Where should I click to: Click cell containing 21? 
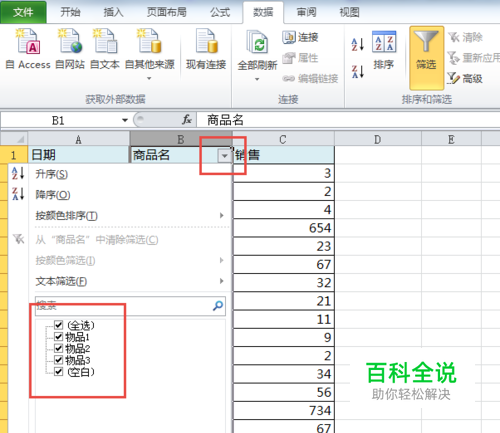pos(283,301)
